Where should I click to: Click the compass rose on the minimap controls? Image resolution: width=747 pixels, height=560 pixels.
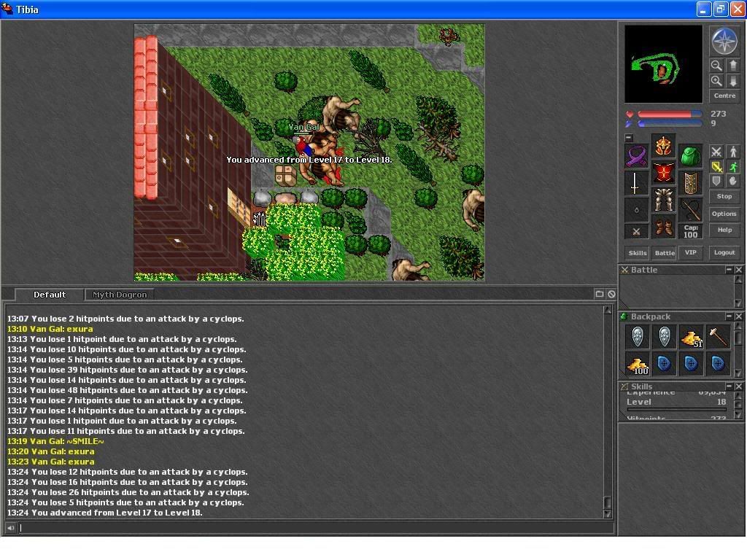point(724,41)
